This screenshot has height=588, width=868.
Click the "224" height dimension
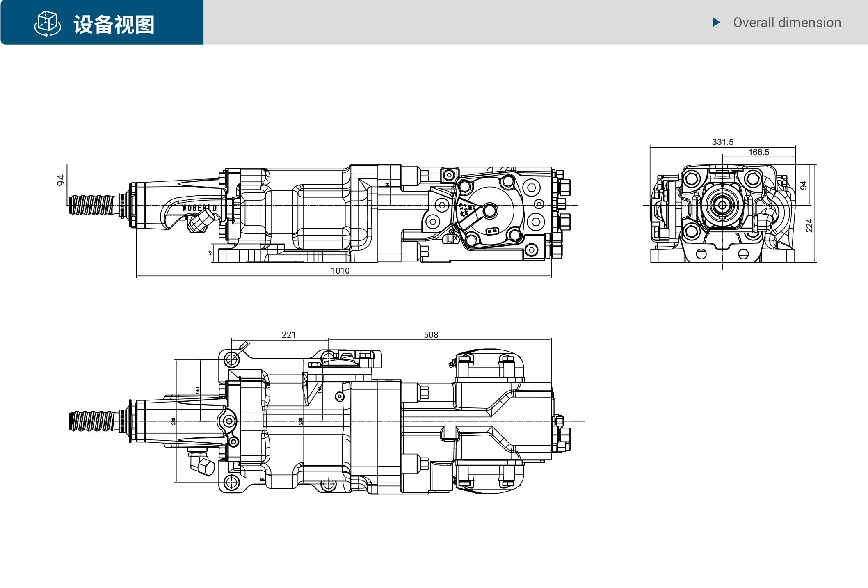coord(809,225)
